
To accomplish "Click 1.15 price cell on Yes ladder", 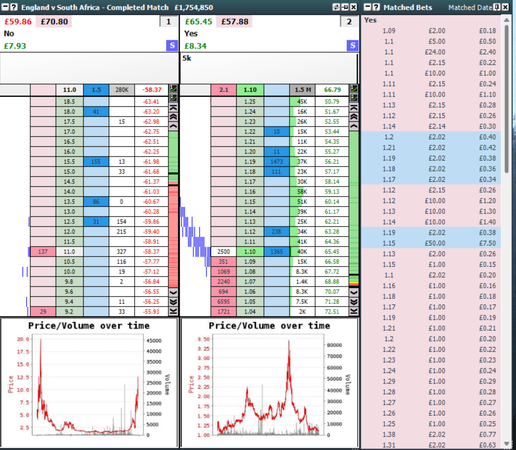I will tap(250, 202).
